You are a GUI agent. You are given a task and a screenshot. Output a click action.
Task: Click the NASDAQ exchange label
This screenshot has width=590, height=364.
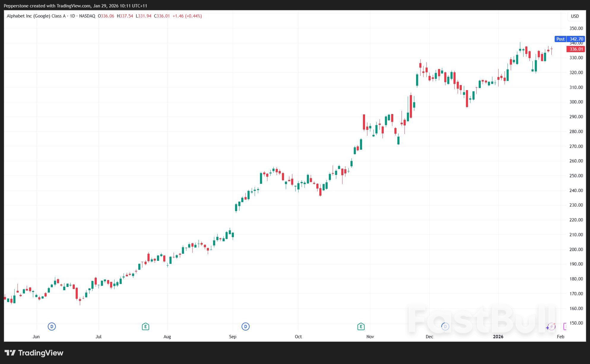[87, 16]
